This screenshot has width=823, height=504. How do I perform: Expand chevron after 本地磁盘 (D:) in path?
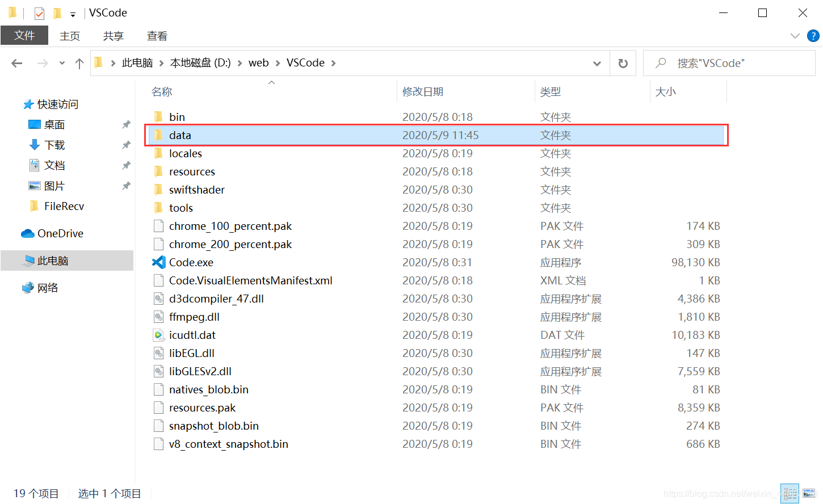click(240, 63)
